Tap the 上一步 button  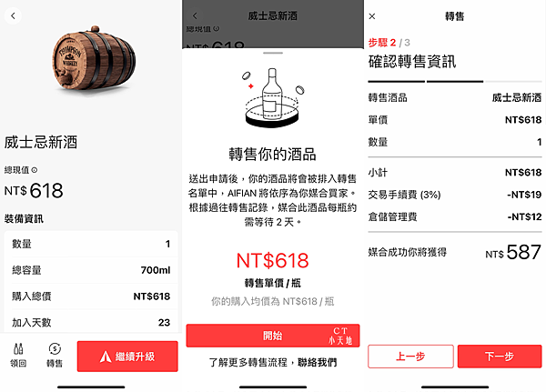[410, 357]
